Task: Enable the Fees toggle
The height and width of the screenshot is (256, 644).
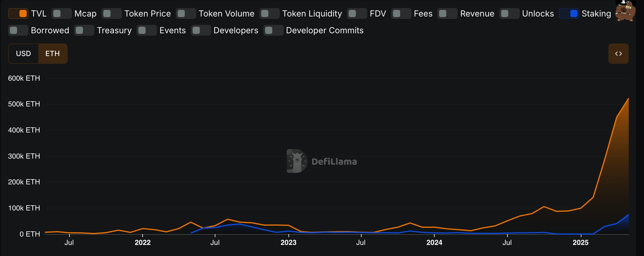Action: [401, 14]
